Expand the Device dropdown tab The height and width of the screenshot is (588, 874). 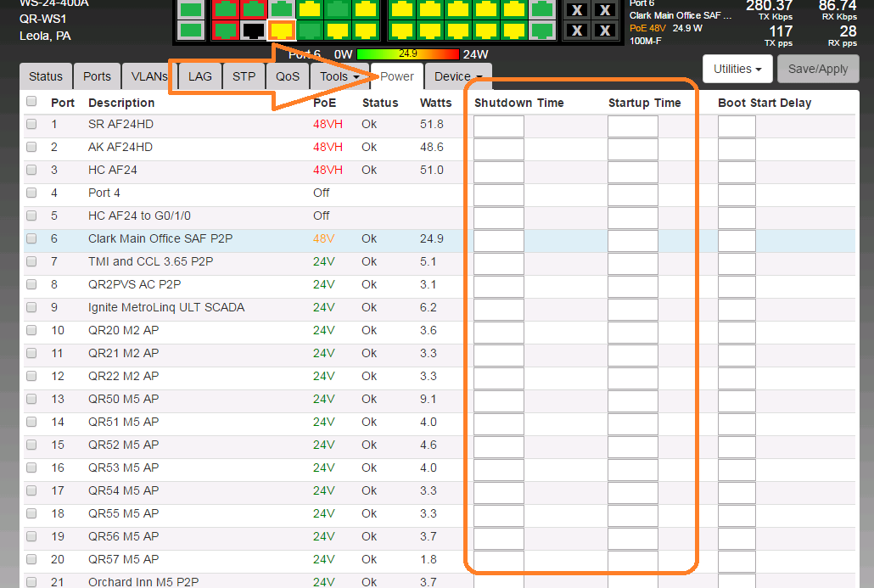tap(457, 76)
